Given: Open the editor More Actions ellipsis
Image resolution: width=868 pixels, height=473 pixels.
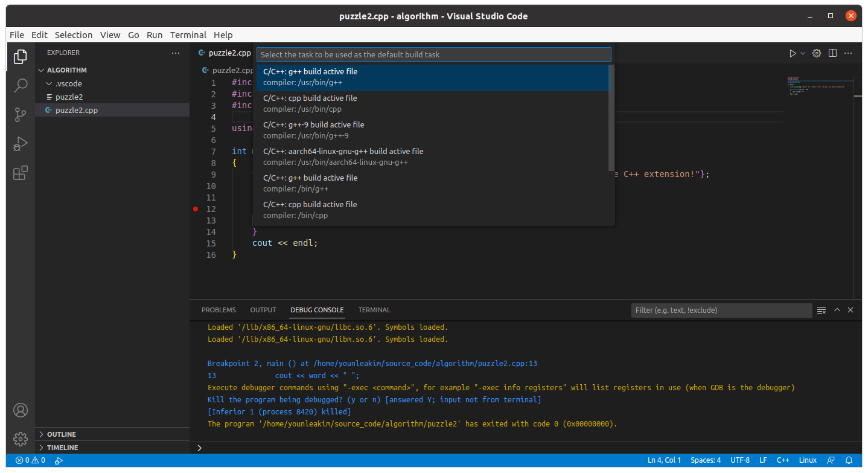Looking at the screenshot, I should [848, 53].
